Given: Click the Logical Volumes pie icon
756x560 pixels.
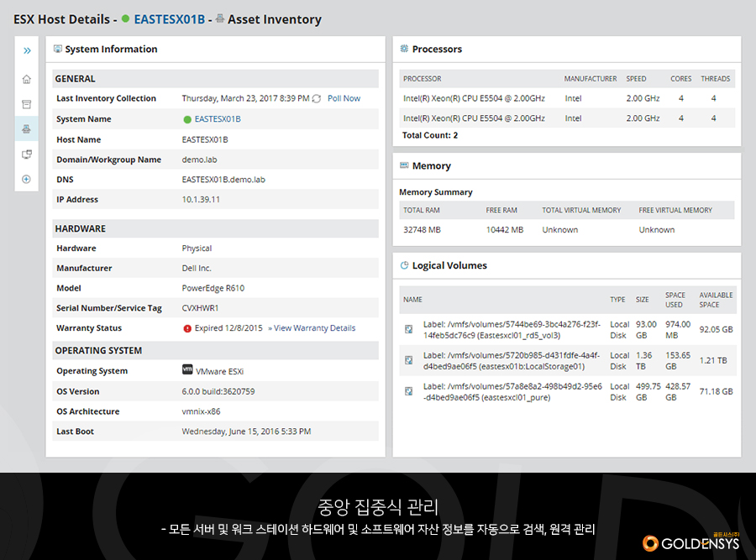Looking at the screenshot, I should point(405,265).
